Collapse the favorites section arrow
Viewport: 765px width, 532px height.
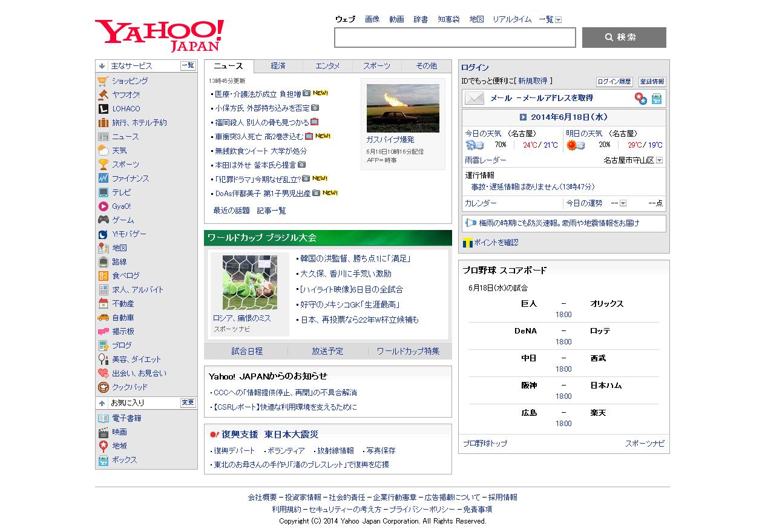[x=102, y=403]
